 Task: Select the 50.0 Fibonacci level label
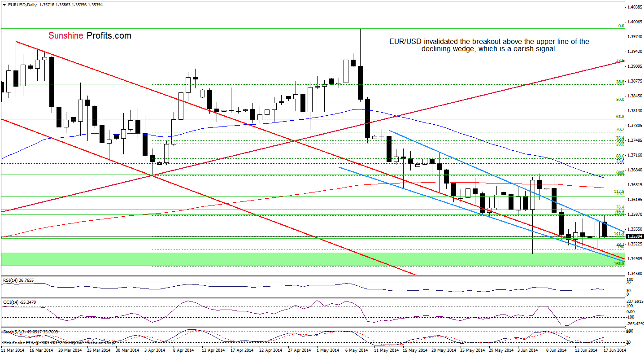click(x=620, y=100)
